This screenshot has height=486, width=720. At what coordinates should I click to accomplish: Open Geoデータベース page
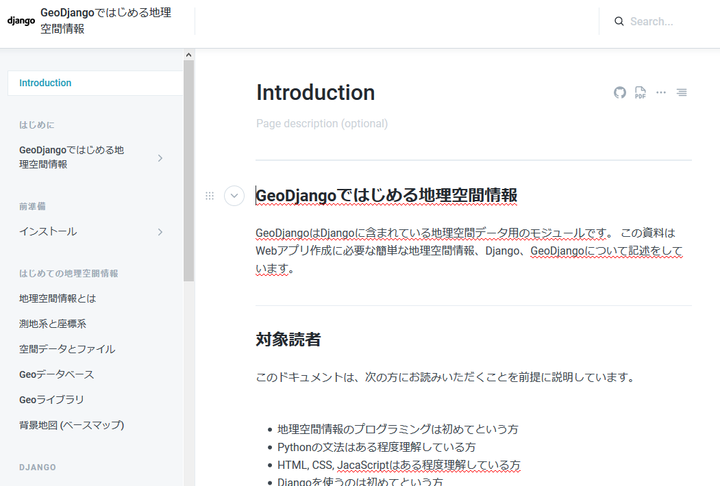(x=56, y=374)
